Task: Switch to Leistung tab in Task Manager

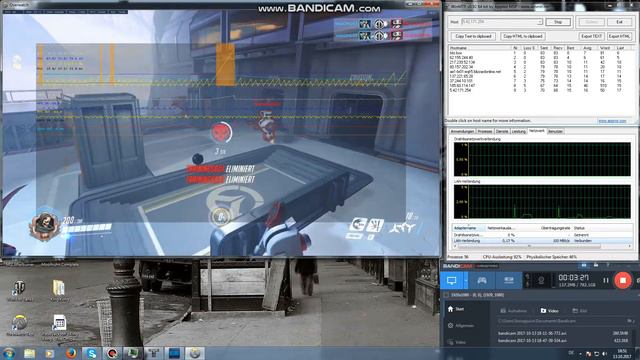Action: [x=518, y=131]
